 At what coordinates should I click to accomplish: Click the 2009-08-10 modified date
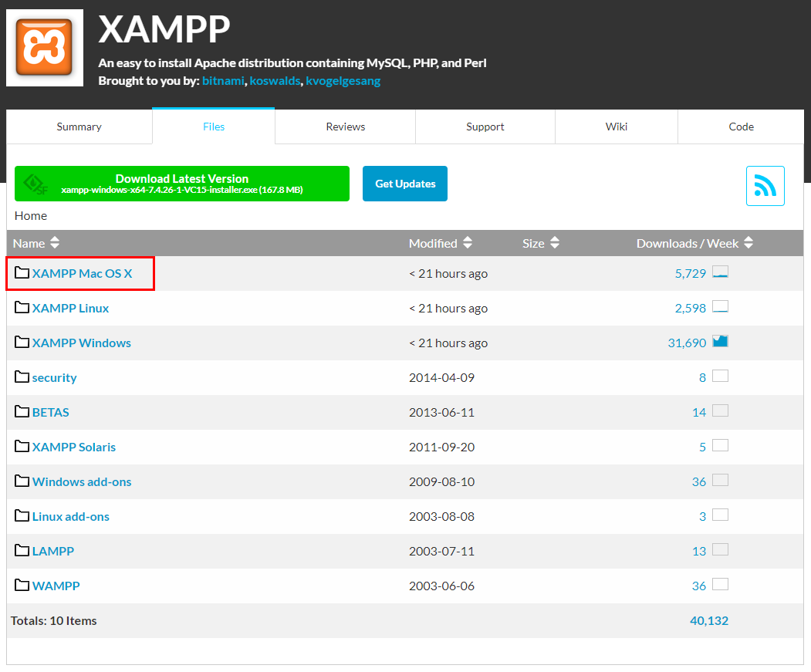coord(441,481)
